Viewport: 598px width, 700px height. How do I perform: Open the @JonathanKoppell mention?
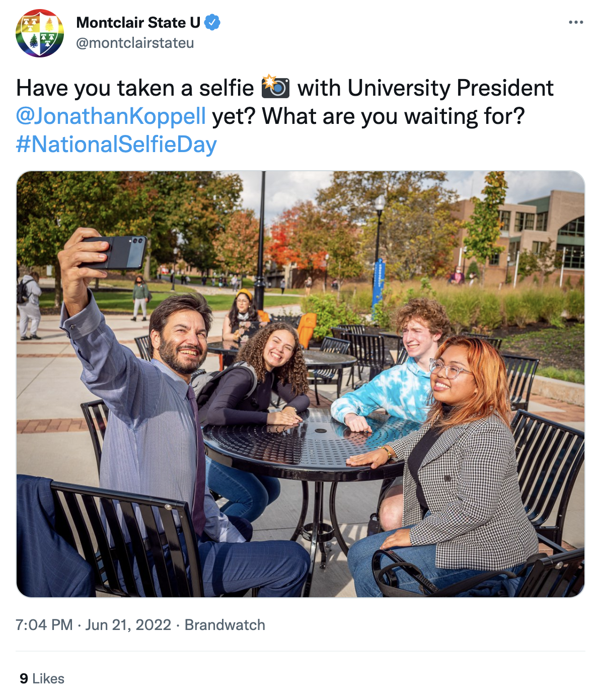[x=111, y=116]
